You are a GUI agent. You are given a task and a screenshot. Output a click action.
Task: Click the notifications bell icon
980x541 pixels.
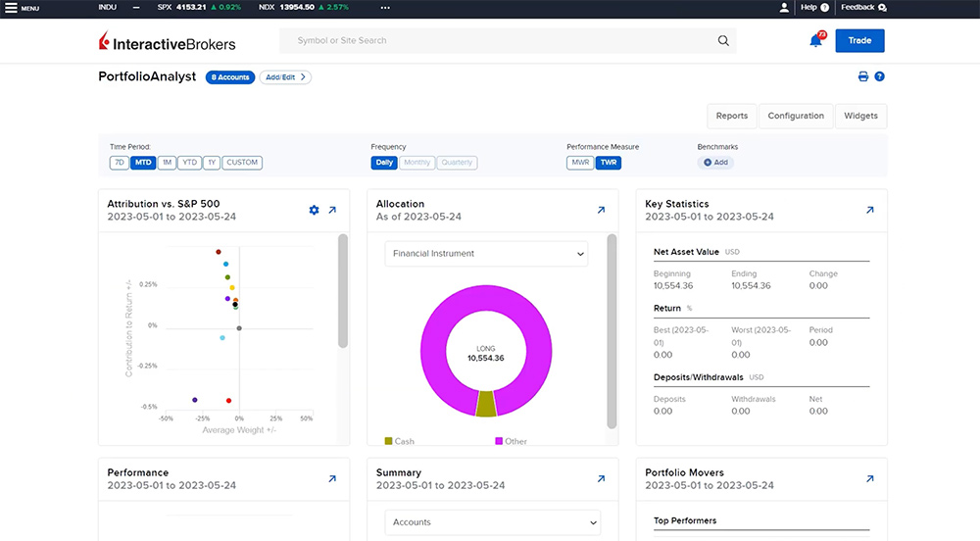[x=815, y=41]
